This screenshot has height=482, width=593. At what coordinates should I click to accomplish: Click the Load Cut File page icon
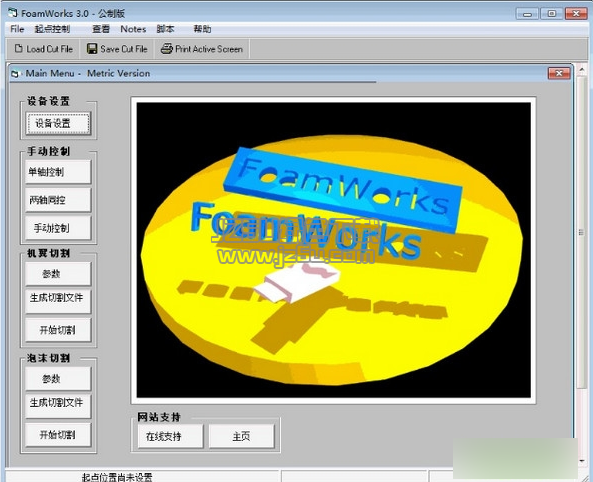(19, 48)
